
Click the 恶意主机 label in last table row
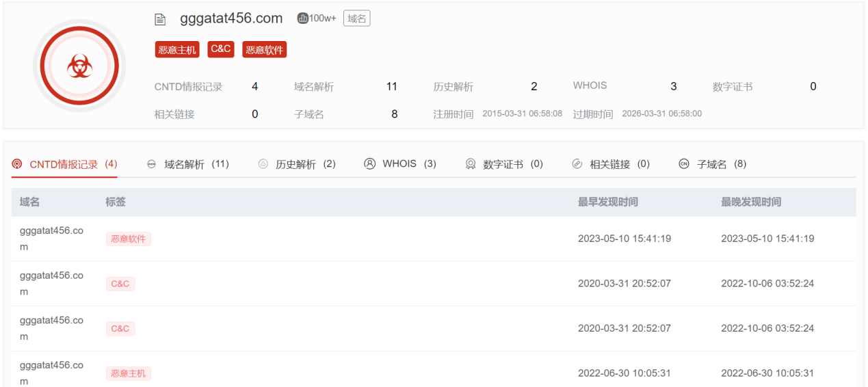click(x=128, y=373)
